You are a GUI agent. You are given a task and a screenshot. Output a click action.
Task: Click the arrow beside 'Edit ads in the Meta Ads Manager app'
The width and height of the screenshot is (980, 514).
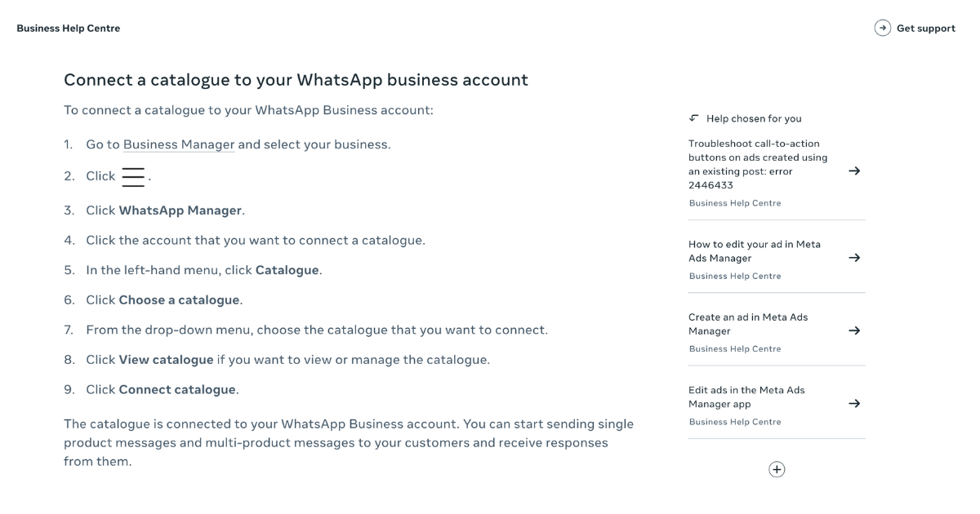pos(854,403)
